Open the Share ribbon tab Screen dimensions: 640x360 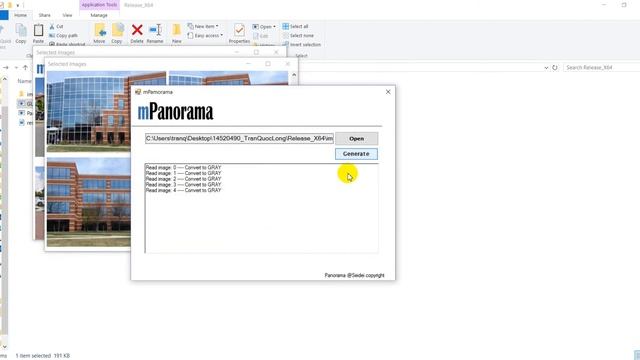coord(44,15)
